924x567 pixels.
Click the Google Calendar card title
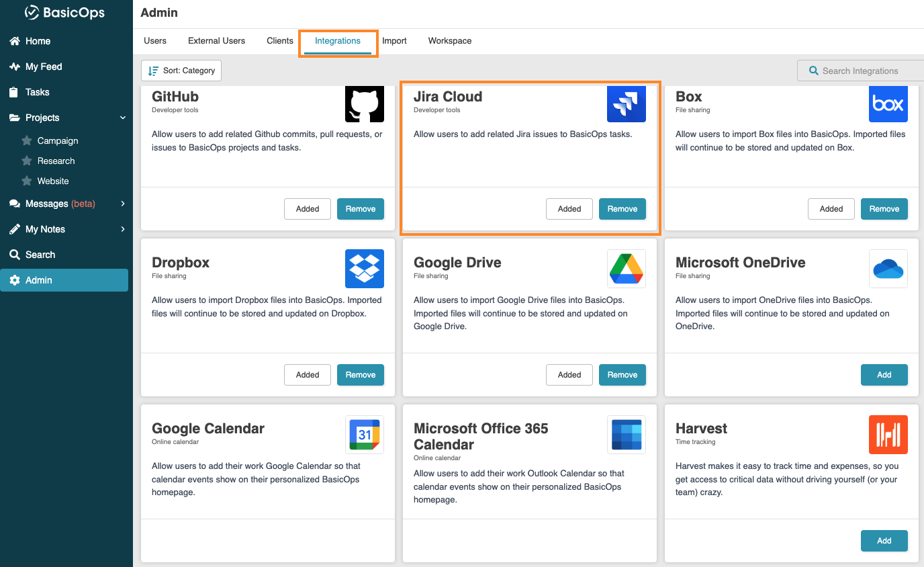[x=208, y=429]
